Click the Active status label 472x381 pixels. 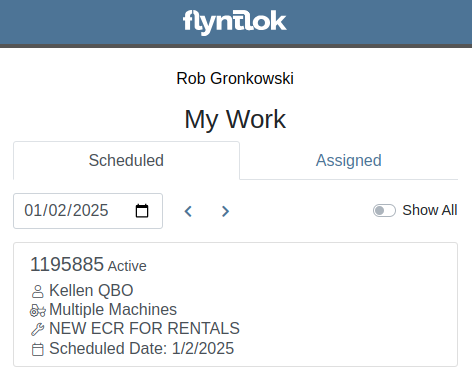pyautogui.click(x=127, y=266)
